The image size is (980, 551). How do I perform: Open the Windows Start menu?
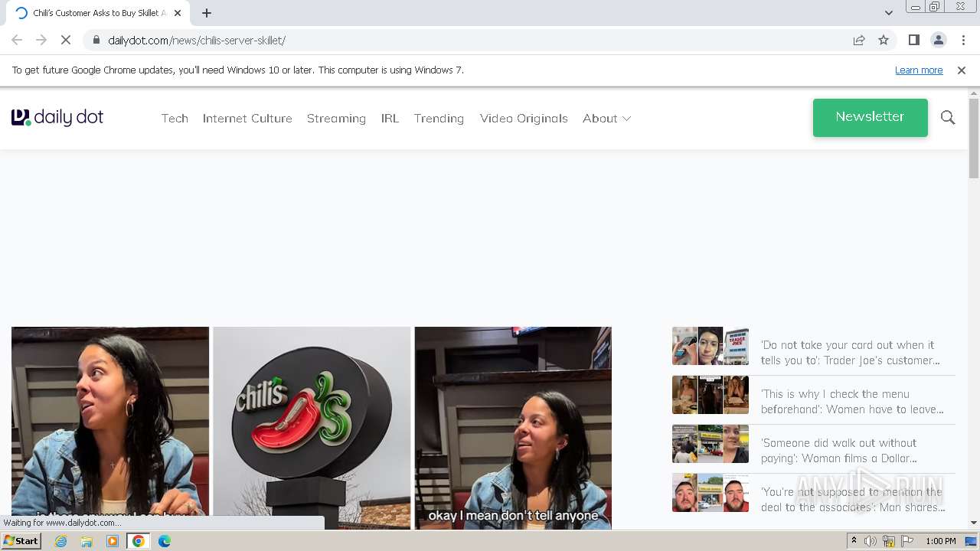point(21,541)
